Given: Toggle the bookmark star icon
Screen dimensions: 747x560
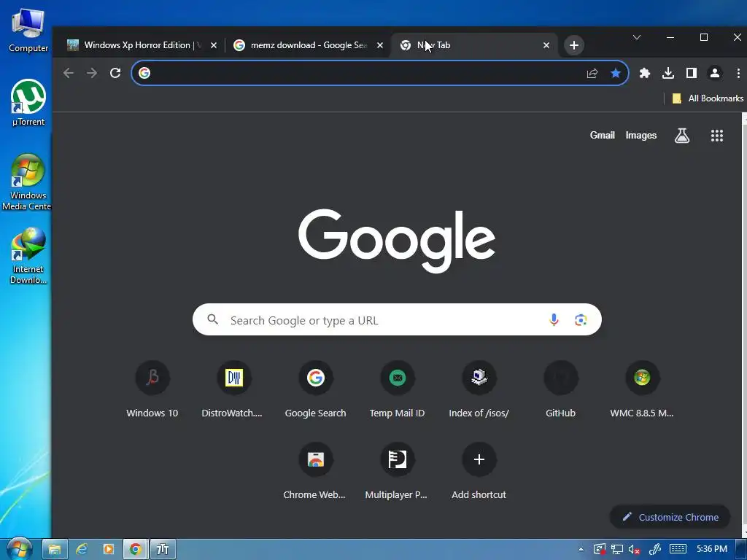Looking at the screenshot, I should point(616,73).
